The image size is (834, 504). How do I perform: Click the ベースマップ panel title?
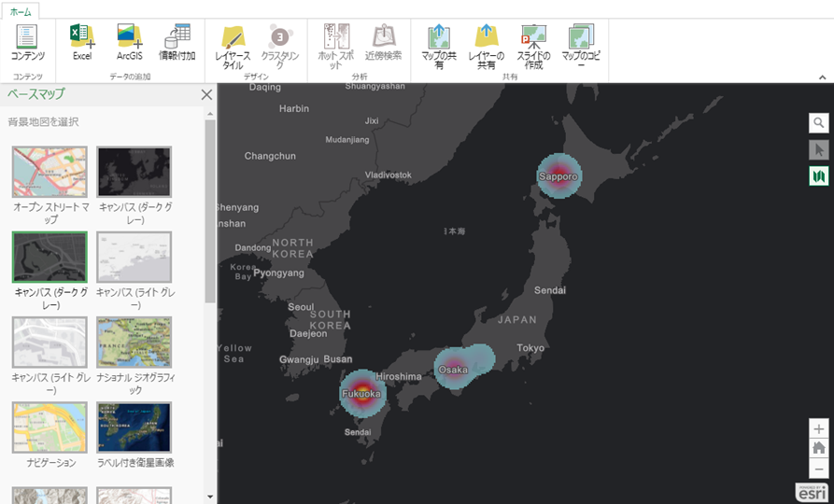(35, 94)
